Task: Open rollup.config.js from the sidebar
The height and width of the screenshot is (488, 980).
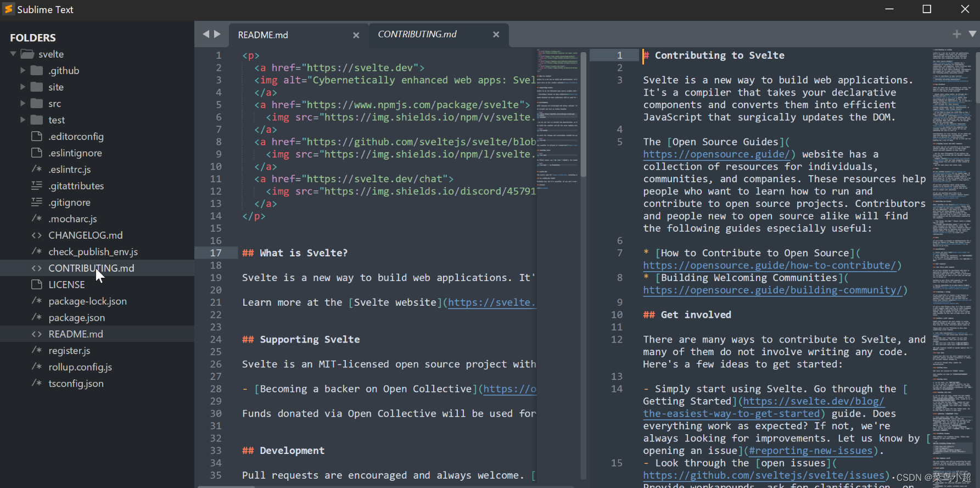Action: pyautogui.click(x=80, y=367)
